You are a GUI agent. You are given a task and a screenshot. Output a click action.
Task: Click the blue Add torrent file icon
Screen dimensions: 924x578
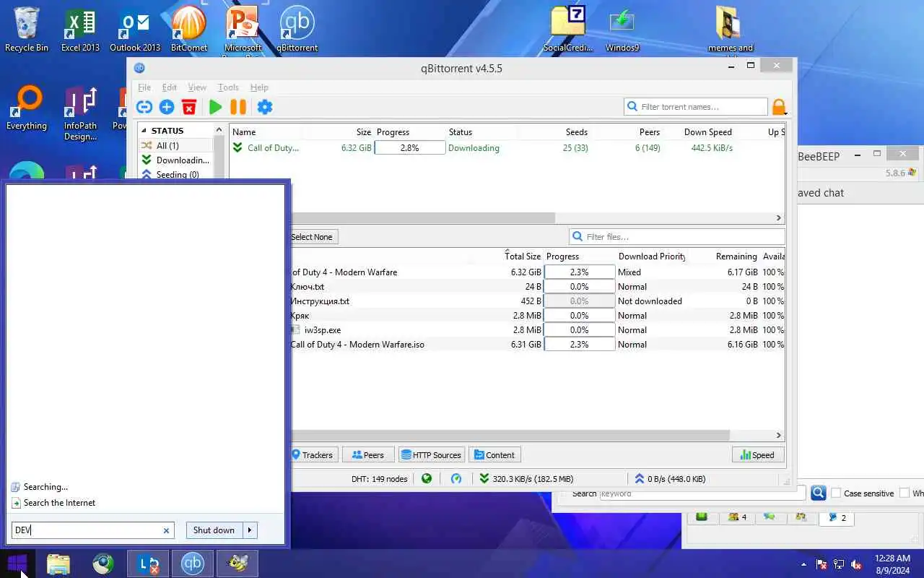pyautogui.click(x=167, y=107)
